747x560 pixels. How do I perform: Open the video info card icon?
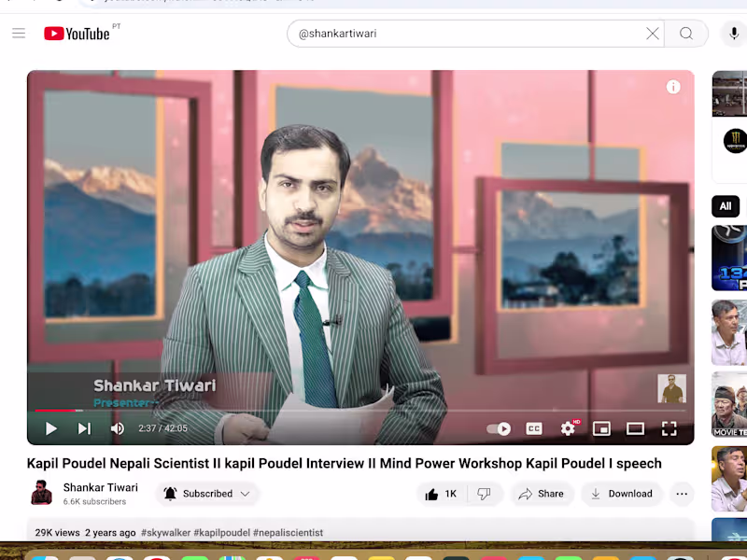click(x=672, y=87)
